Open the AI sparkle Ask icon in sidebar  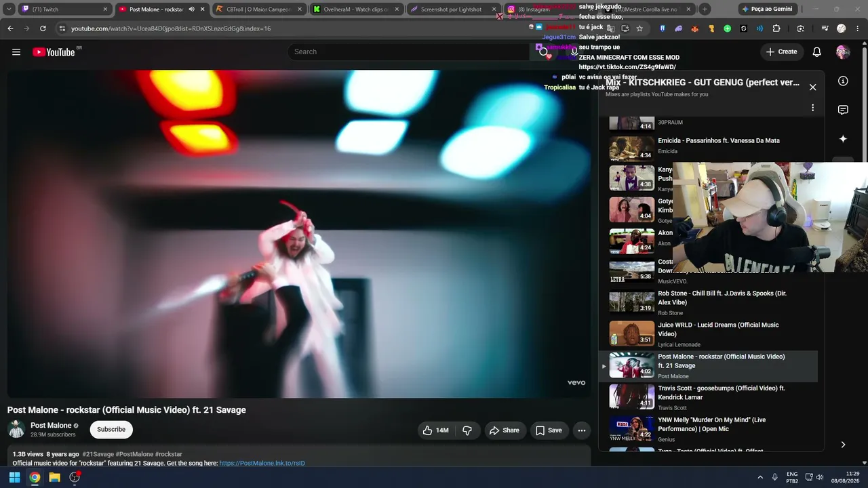point(843,139)
